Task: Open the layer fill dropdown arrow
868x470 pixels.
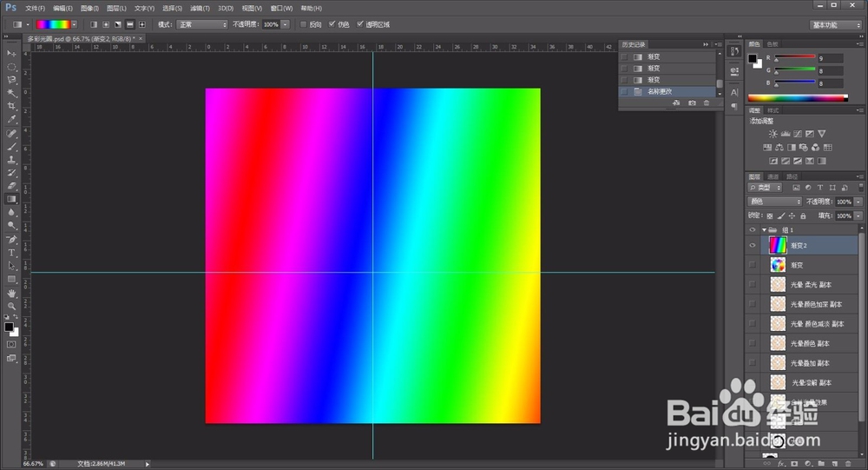Action: 858,215
